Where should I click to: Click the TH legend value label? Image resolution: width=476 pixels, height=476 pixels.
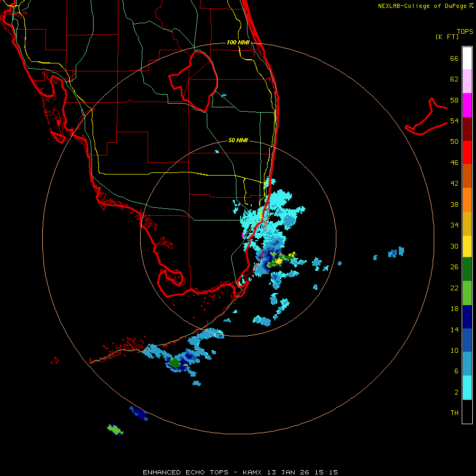coord(454,413)
